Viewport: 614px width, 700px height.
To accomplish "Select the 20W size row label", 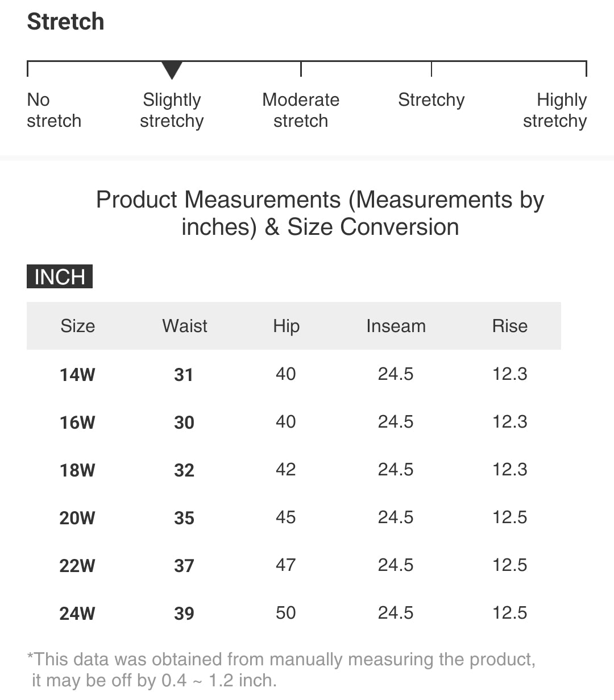I will (77, 518).
